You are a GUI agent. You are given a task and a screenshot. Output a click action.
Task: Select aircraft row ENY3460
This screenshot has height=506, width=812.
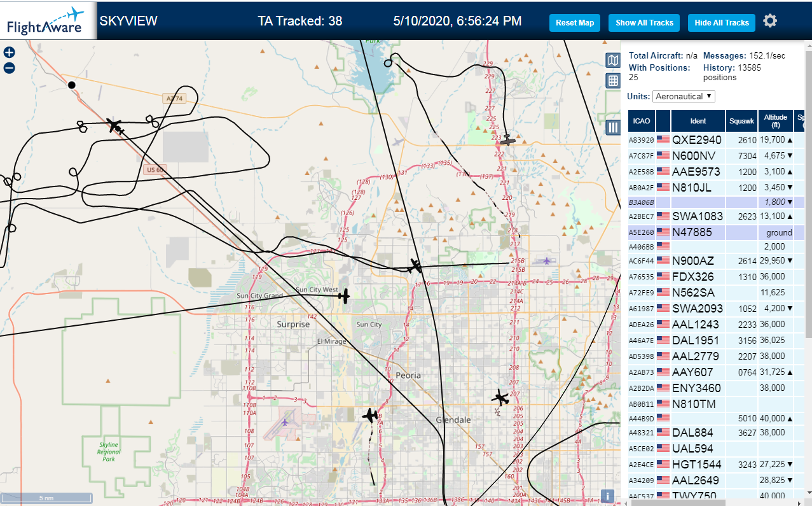pos(716,388)
